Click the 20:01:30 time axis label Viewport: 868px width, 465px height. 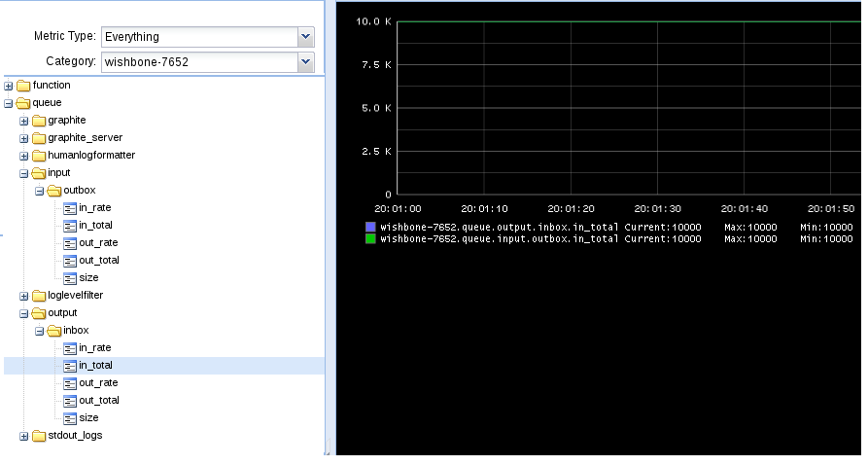point(658,209)
